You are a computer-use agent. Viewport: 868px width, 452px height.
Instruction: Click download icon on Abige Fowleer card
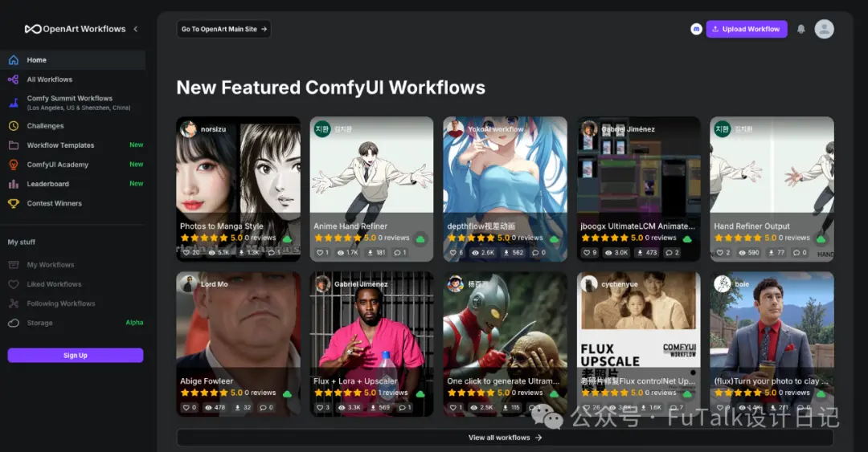tap(238, 407)
